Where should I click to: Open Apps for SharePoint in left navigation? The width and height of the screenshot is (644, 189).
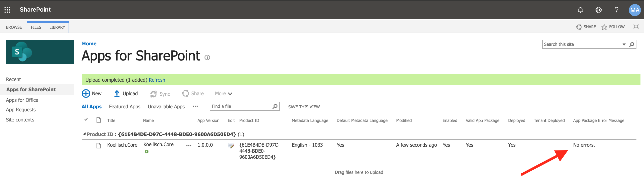[x=31, y=89]
